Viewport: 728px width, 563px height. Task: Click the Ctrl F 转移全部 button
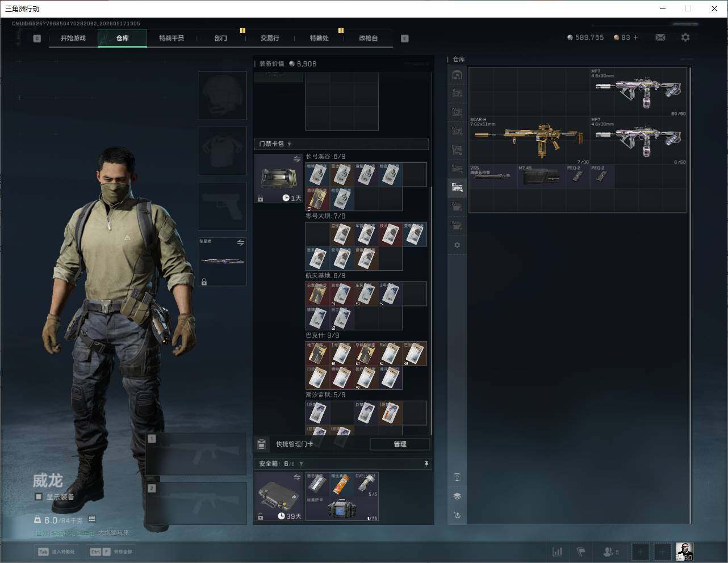pyautogui.click(x=111, y=552)
